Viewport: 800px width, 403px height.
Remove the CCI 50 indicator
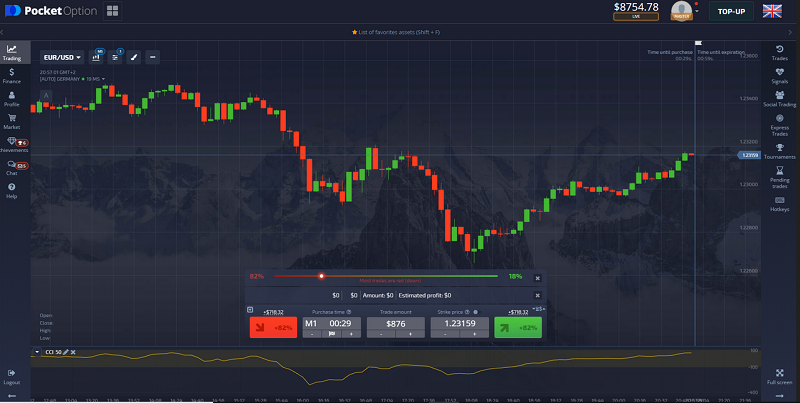(73, 352)
